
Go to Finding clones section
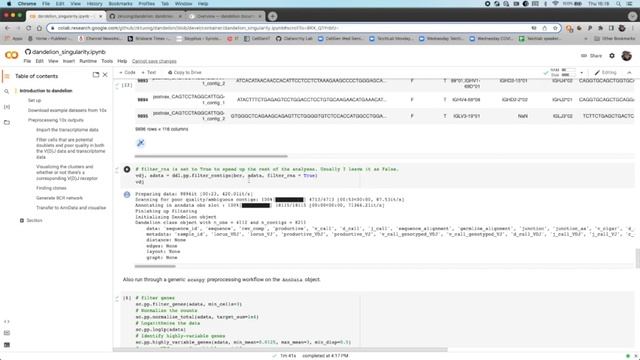coord(51,188)
